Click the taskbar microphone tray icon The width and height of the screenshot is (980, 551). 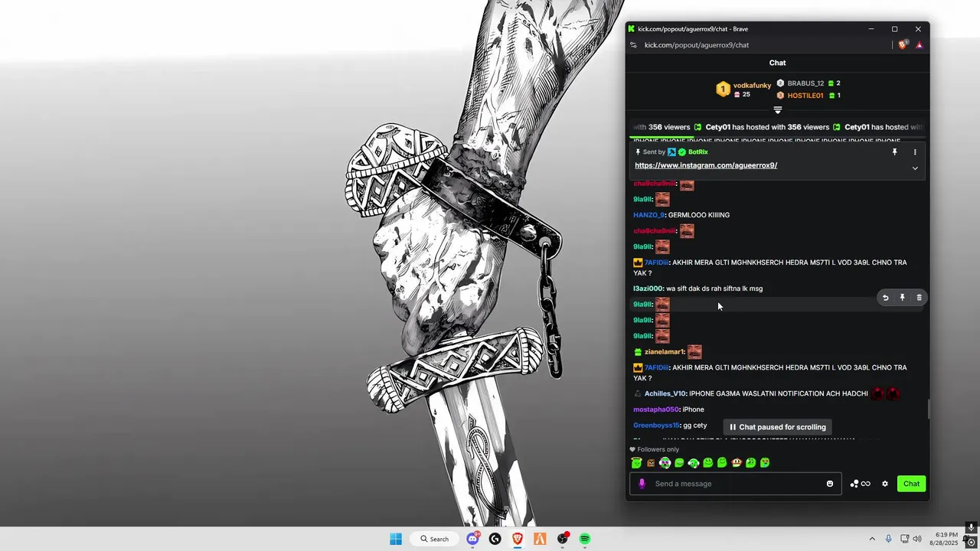pyautogui.click(x=888, y=539)
